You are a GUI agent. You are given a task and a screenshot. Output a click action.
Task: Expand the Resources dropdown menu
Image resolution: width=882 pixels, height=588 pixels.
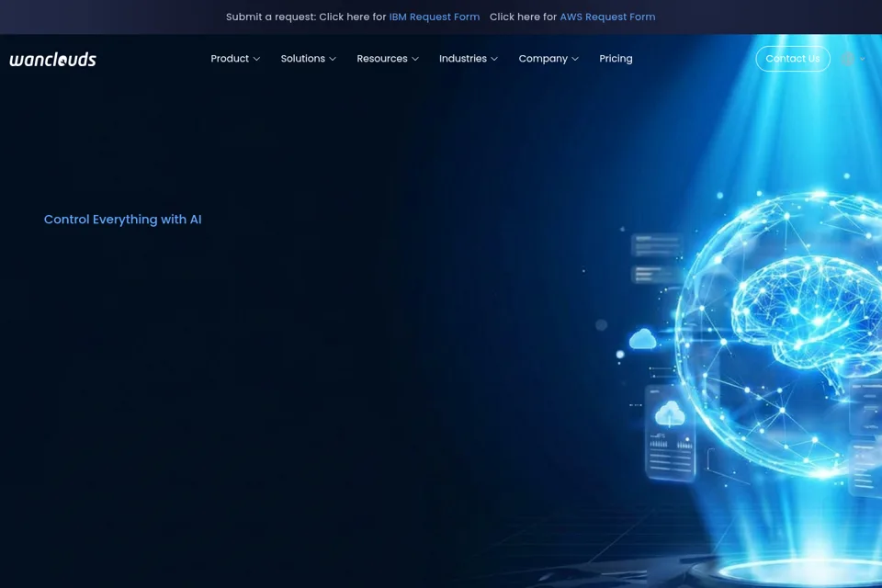(x=388, y=59)
